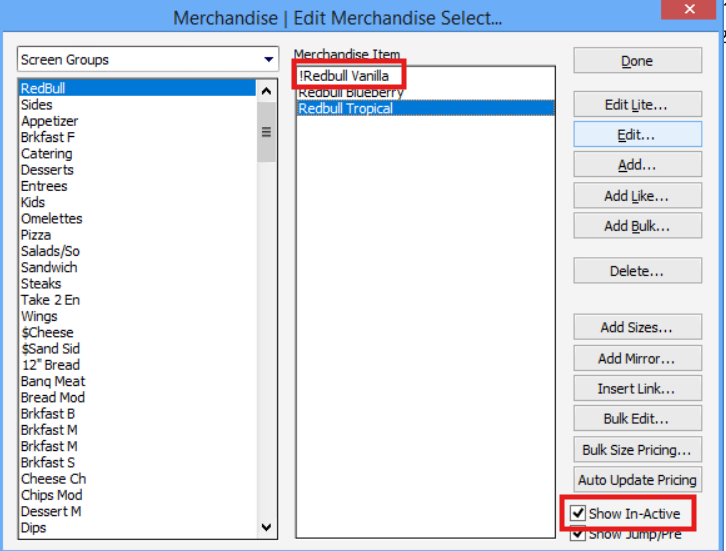The image size is (726, 551).
Task: Click the Done button
Action: 637,61
